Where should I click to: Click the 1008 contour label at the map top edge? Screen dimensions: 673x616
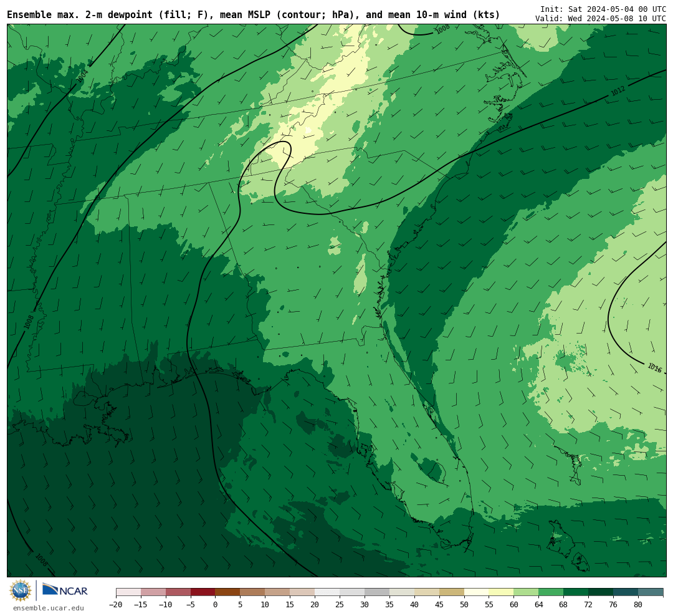(x=442, y=29)
